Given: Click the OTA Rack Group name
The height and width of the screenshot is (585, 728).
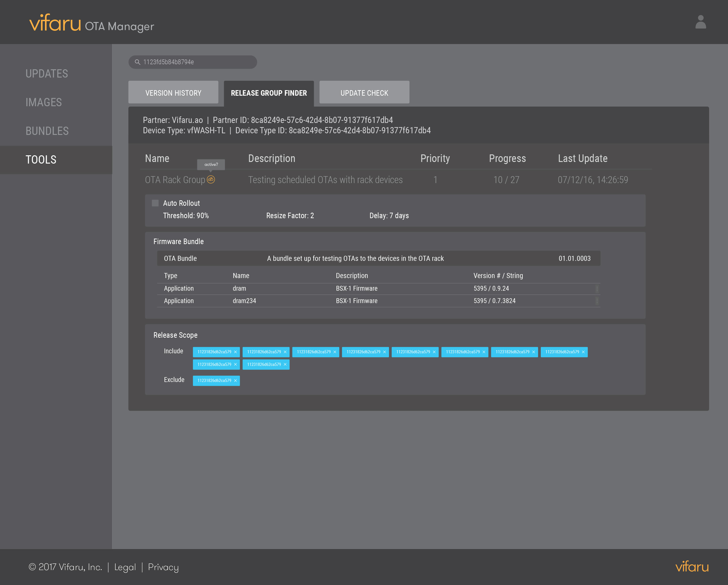Looking at the screenshot, I should point(175,180).
